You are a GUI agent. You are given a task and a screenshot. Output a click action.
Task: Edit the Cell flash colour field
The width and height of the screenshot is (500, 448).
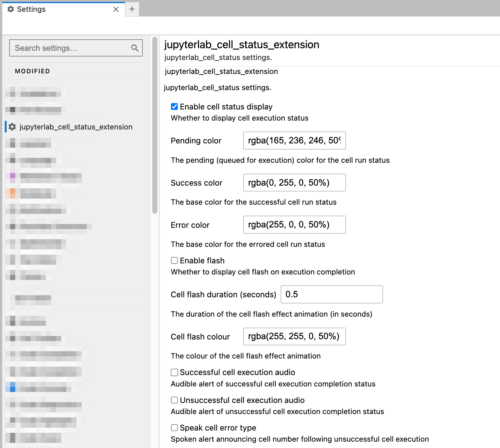pos(294,336)
